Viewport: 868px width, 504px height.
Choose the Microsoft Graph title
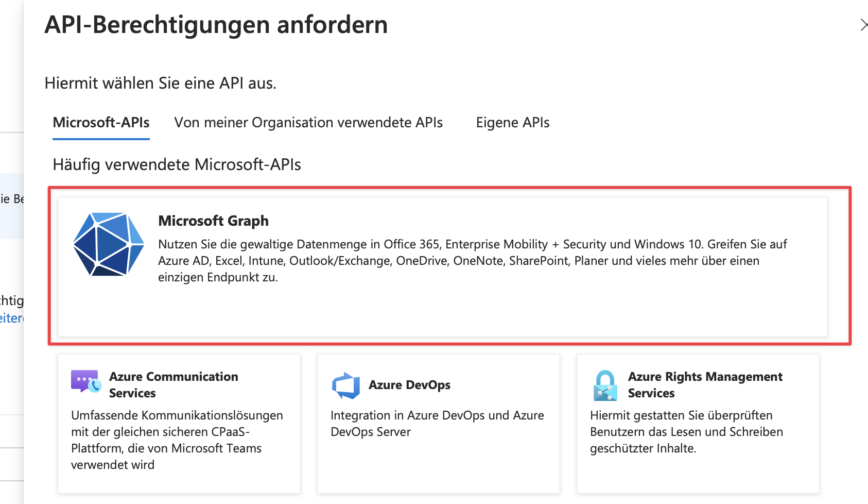[213, 221]
